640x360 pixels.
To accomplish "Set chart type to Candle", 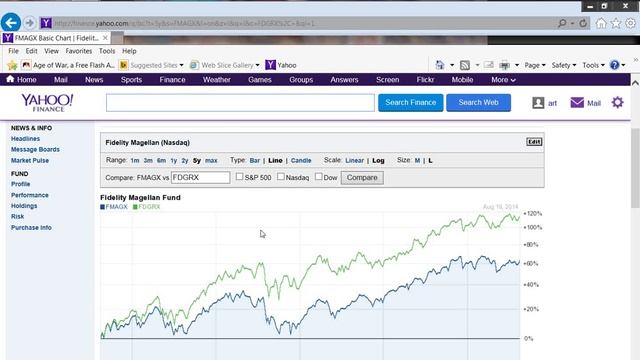I will (x=301, y=160).
